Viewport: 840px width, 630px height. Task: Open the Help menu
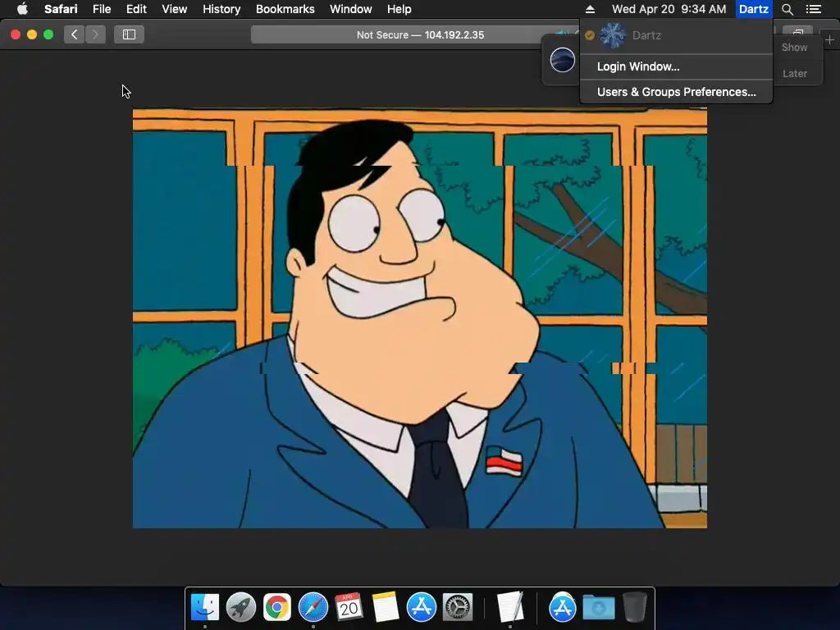[x=399, y=9]
